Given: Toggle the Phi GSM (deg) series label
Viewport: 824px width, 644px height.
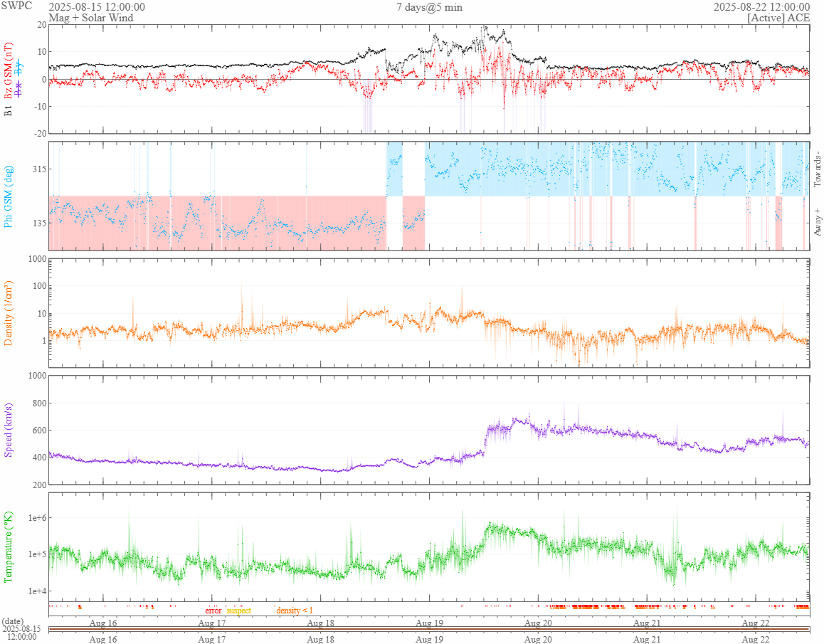Looking at the screenshot, I should click(8, 196).
